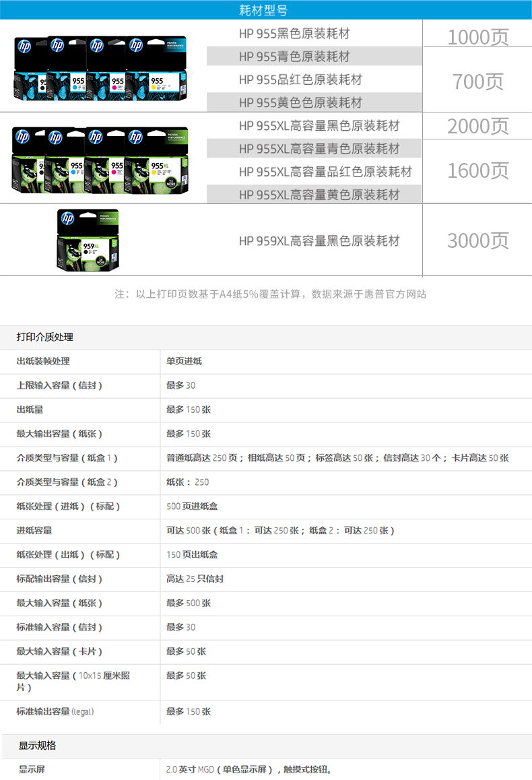Select text HP 955XL高容量青色原装耗材
The image size is (532, 780).
319,149
